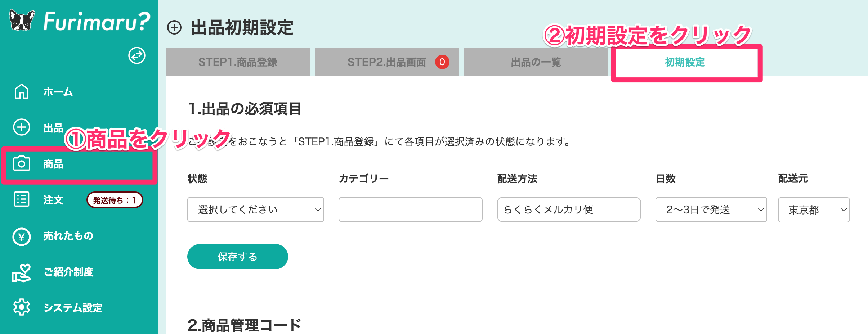
Task: Click the 売れたもの yen icon
Action: click(x=22, y=236)
